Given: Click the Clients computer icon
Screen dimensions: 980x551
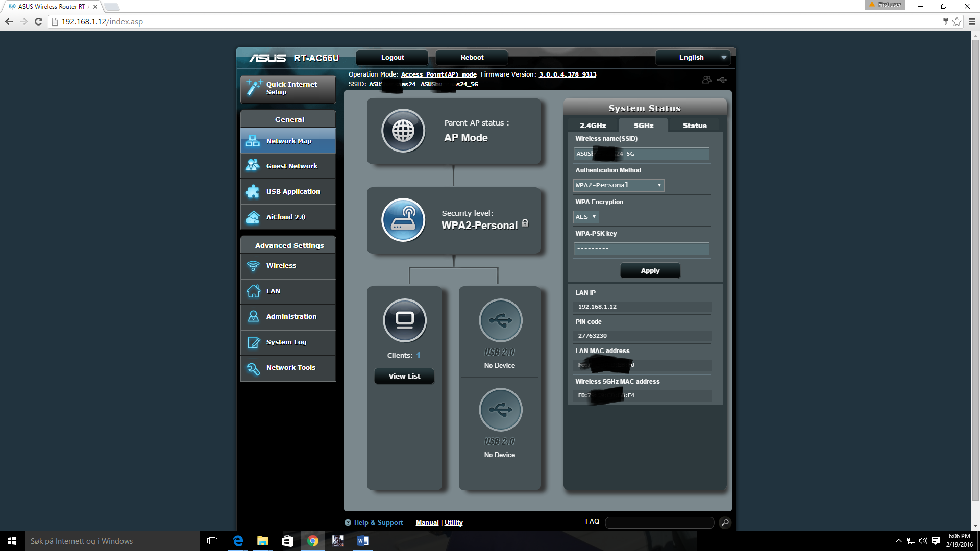Looking at the screenshot, I should tap(405, 320).
